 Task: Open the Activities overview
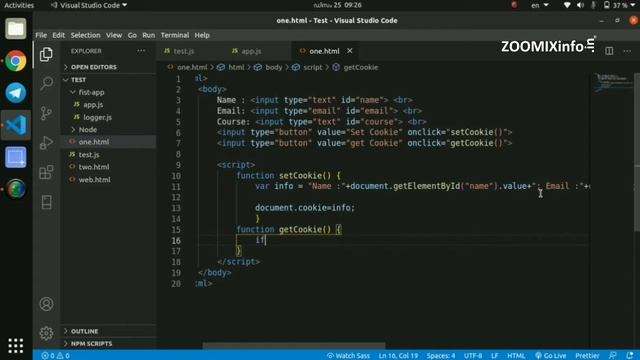[19, 5]
